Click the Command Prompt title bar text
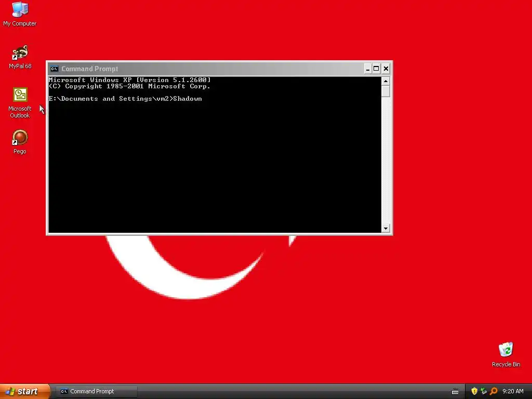 click(x=89, y=69)
